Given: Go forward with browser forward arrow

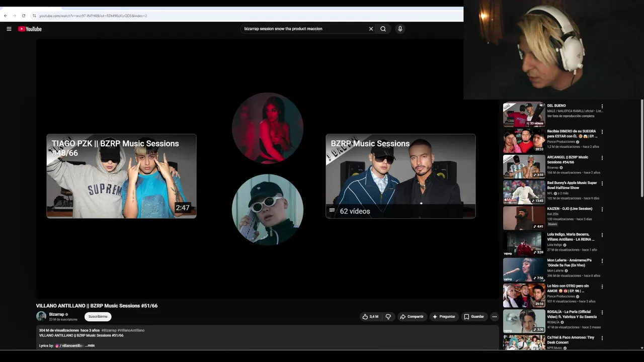Looking at the screenshot, I should 14,16.
